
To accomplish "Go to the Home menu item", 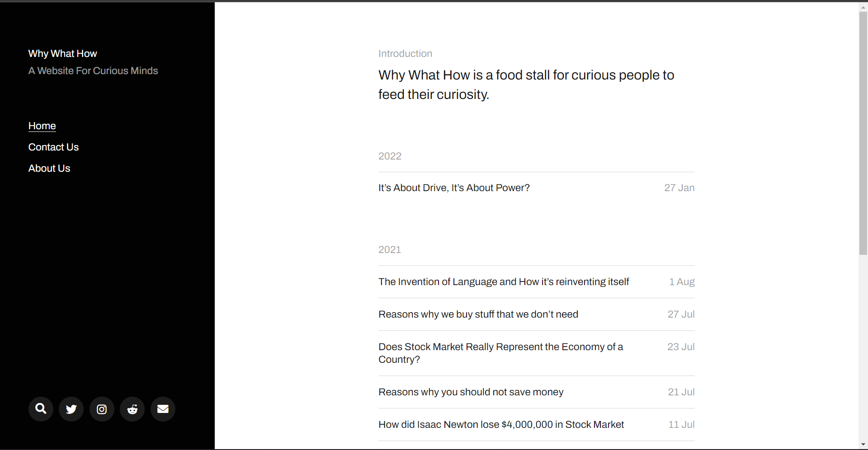I will coord(42,126).
